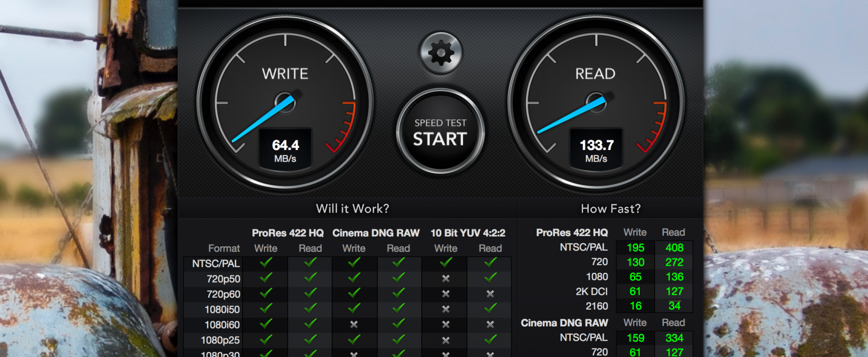This screenshot has height=357, width=868.
Task: Click ProRes 422 HQ header in Will it Work table
Action: click(x=287, y=233)
